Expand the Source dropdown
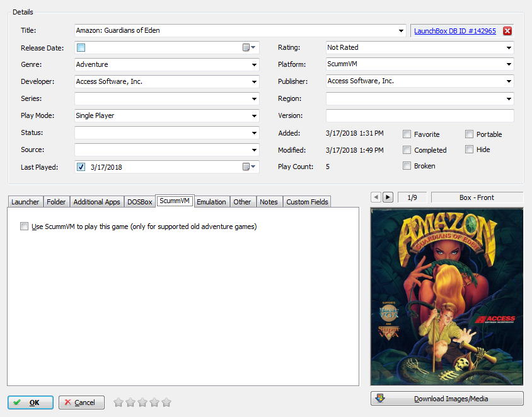 coord(254,150)
